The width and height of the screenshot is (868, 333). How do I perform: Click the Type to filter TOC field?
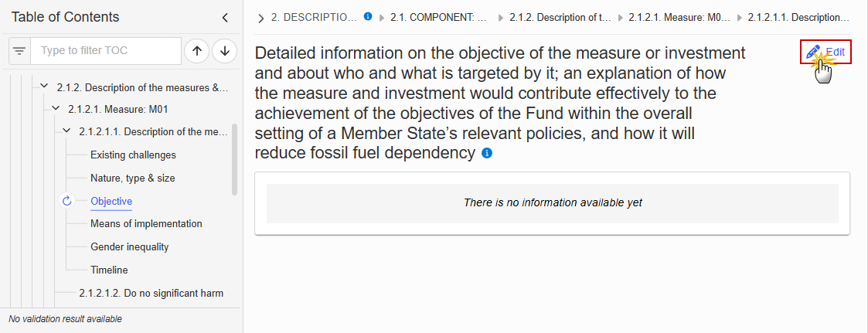point(106,51)
